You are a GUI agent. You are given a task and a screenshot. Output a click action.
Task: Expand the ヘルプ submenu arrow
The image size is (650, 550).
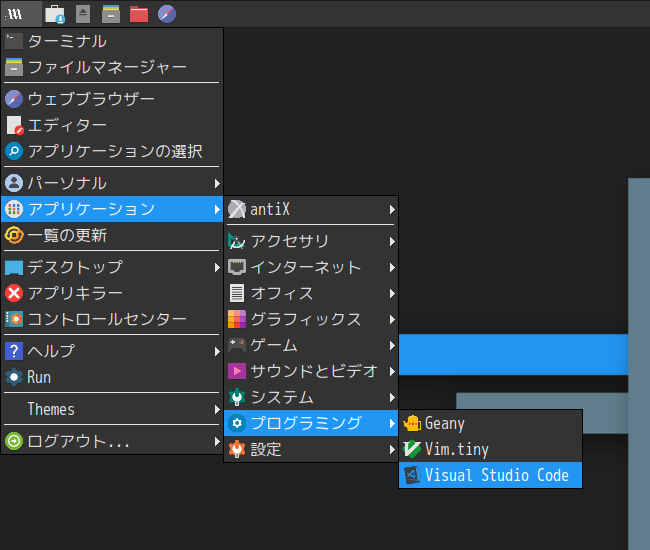point(217,351)
